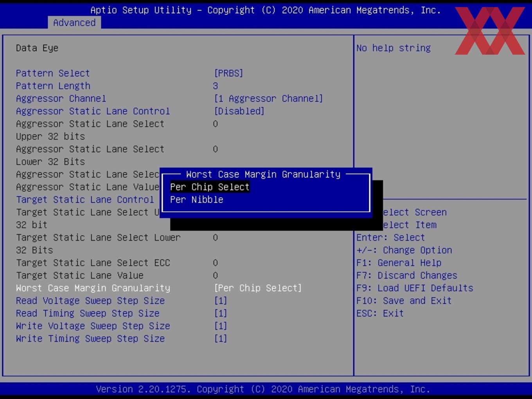Screen dimensions: 532x399
Task: Select Target Static Lane Control setting
Action: pos(85,199)
